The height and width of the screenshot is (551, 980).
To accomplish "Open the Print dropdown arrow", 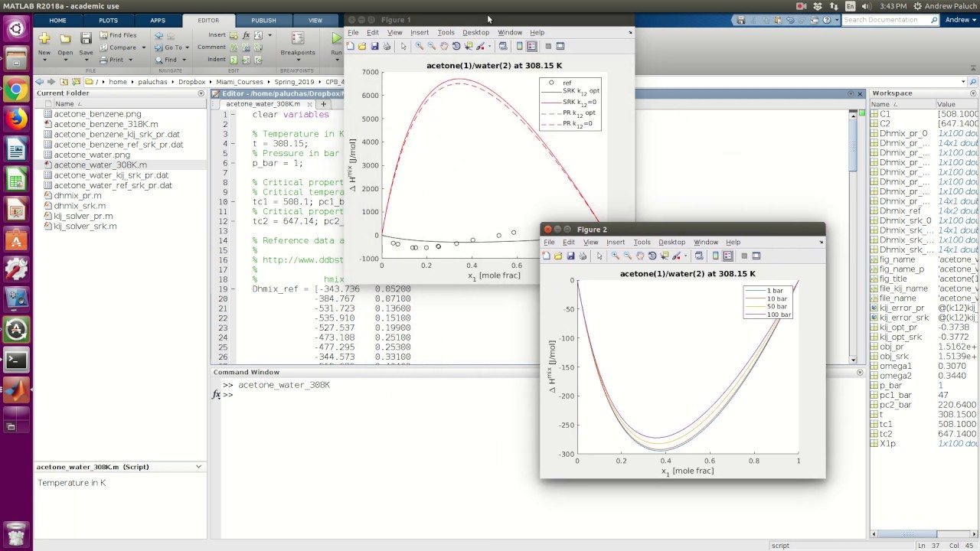I will [130, 60].
